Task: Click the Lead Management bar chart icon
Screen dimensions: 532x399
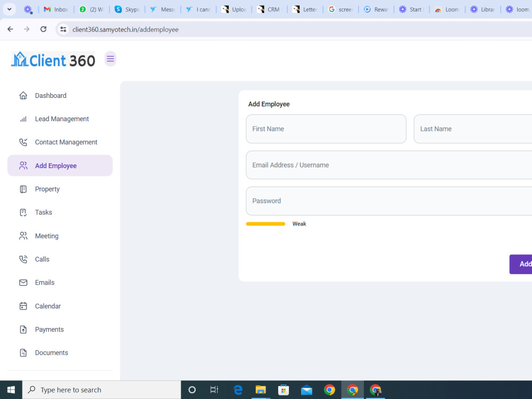Action: tap(23, 119)
